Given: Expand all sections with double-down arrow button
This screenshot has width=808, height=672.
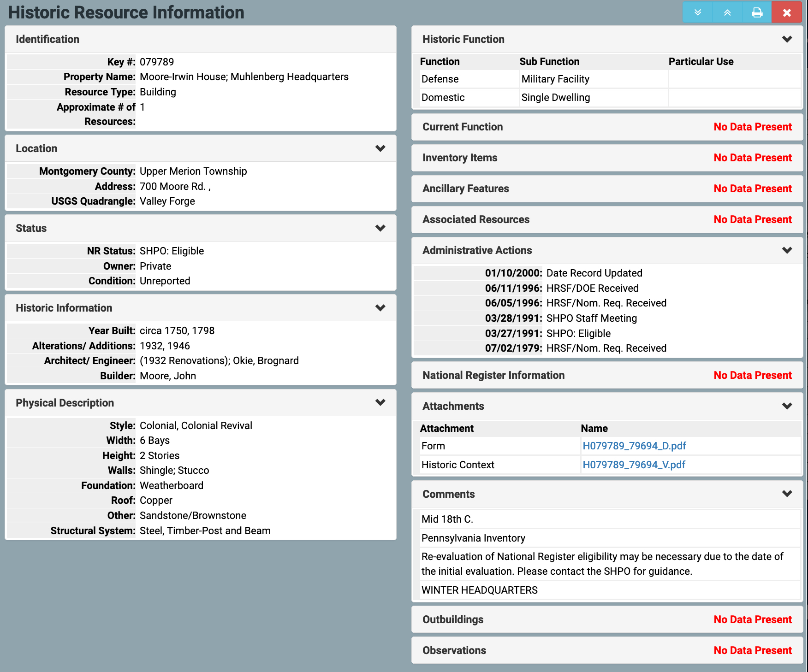Looking at the screenshot, I should [697, 12].
